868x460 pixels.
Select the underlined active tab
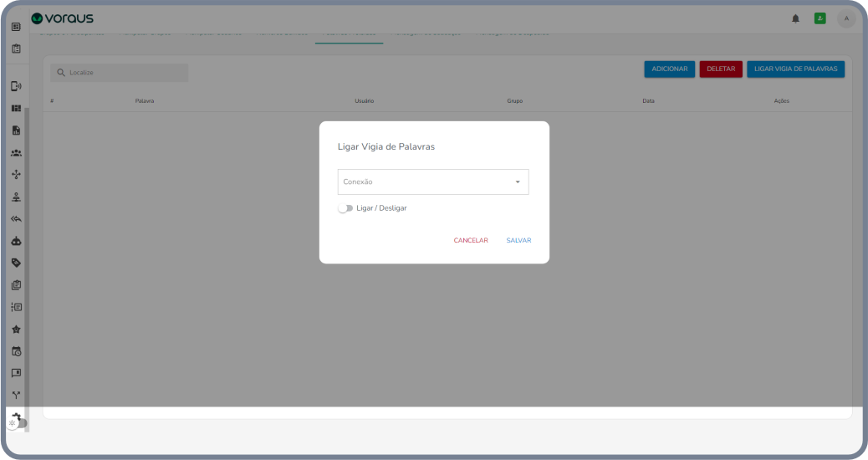pyautogui.click(x=349, y=36)
